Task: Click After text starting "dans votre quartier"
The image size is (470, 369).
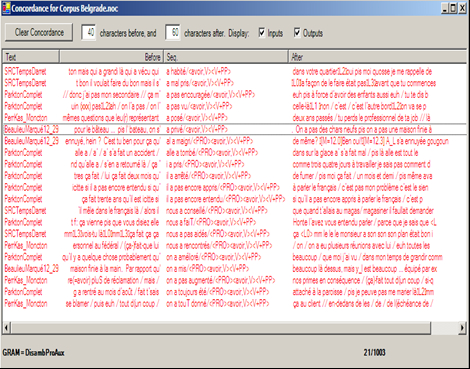Action: coord(362,72)
